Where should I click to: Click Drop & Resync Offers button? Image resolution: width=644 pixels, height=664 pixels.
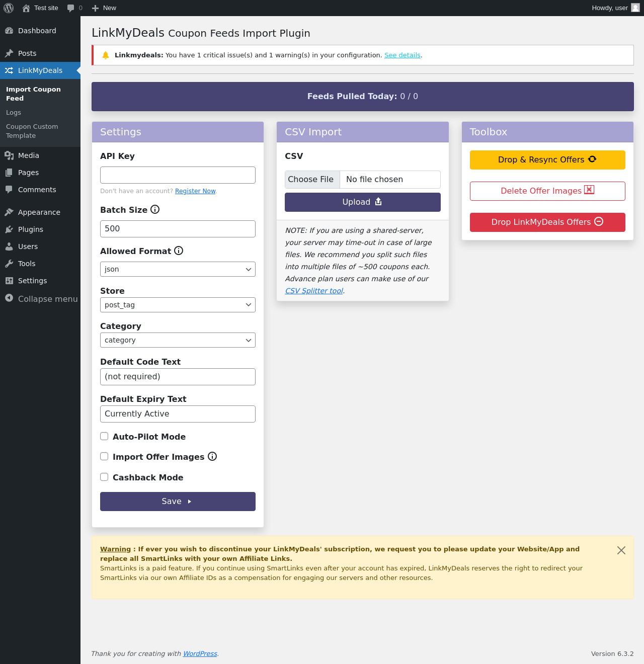(547, 160)
